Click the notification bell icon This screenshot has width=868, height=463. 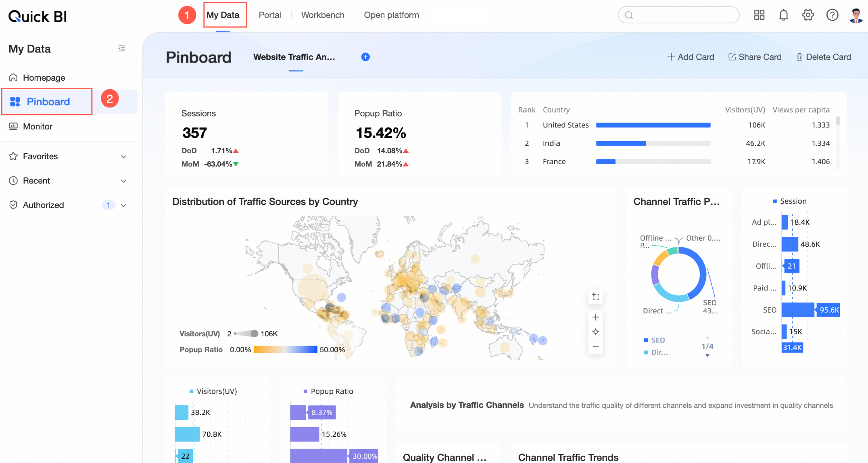click(783, 15)
